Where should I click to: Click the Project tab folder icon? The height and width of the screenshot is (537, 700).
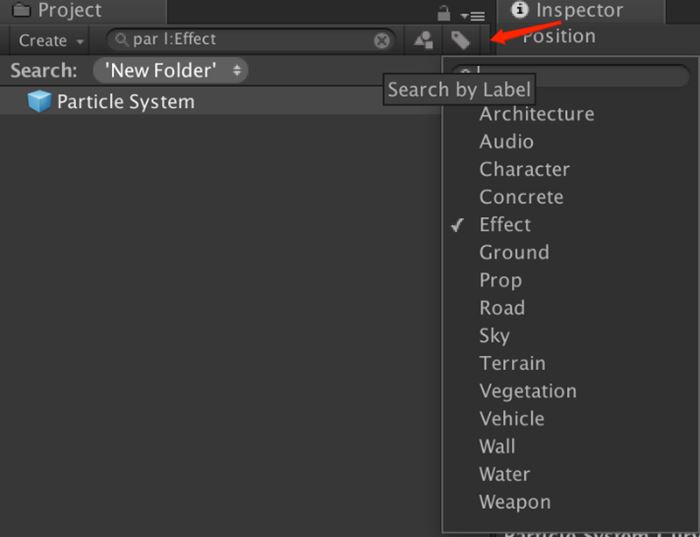[21, 11]
